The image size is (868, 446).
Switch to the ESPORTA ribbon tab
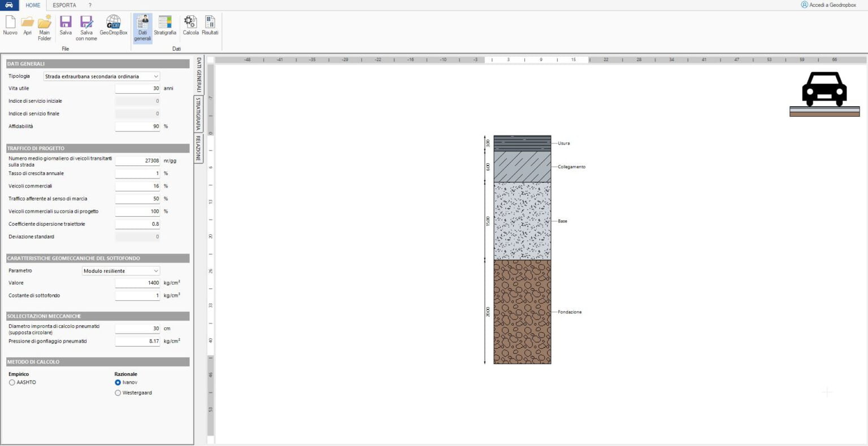pyautogui.click(x=64, y=5)
